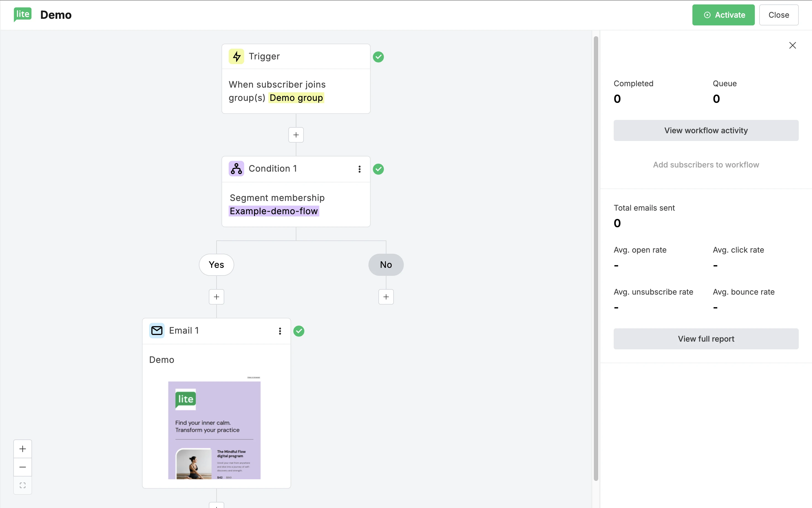Click the Condition 1 step title

[x=273, y=169]
